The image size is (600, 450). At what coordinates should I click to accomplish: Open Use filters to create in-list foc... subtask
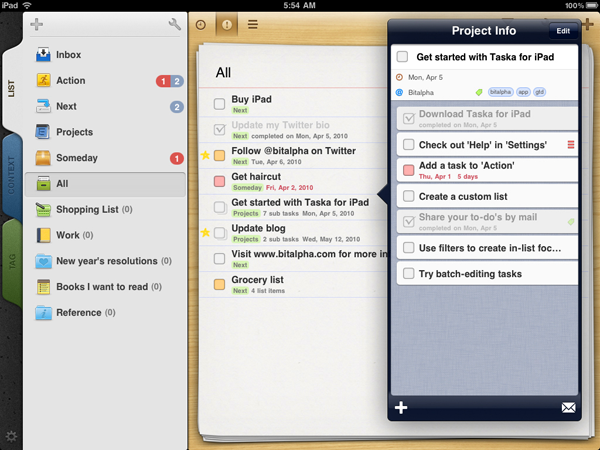pos(487,248)
